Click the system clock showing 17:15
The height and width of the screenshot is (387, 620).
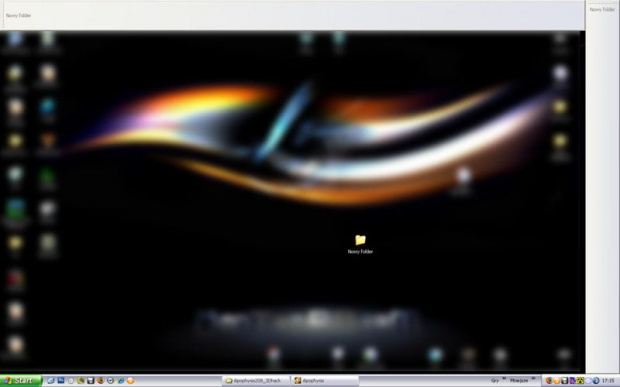609,381
